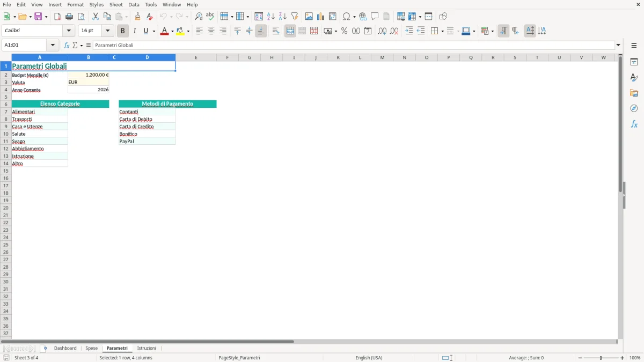Define the print area
Screen dimensions: 644x362
coord(401,17)
